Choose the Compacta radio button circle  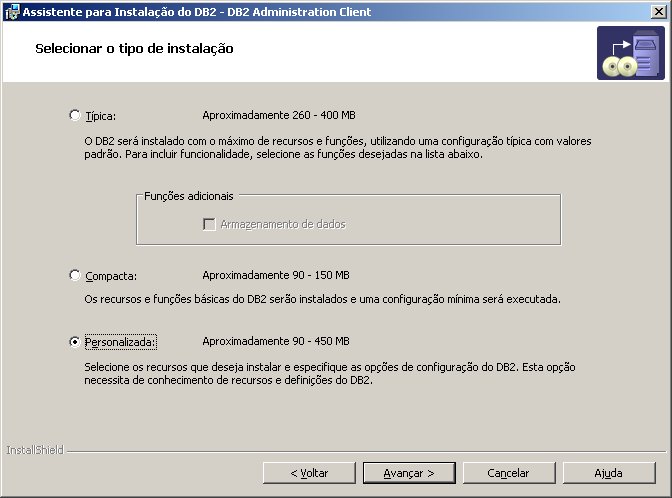tap(75, 275)
